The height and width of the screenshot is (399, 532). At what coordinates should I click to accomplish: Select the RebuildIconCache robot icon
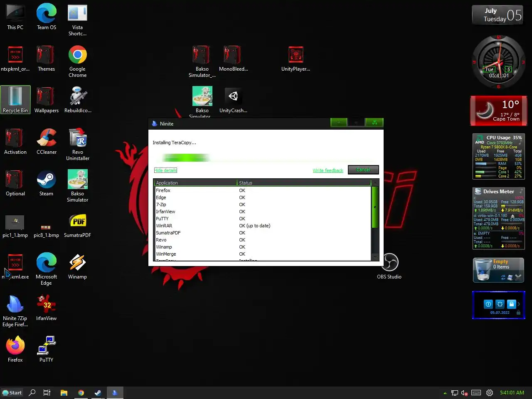(x=78, y=100)
